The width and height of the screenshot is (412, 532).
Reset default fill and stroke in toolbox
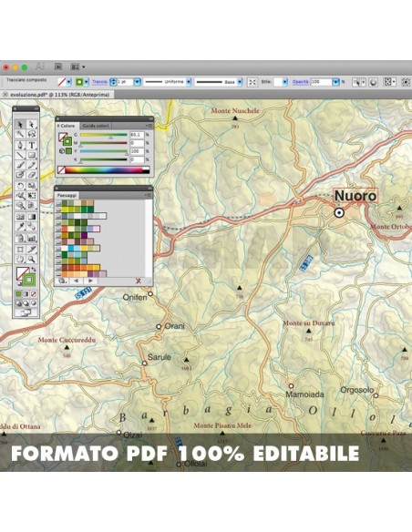[19, 282]
